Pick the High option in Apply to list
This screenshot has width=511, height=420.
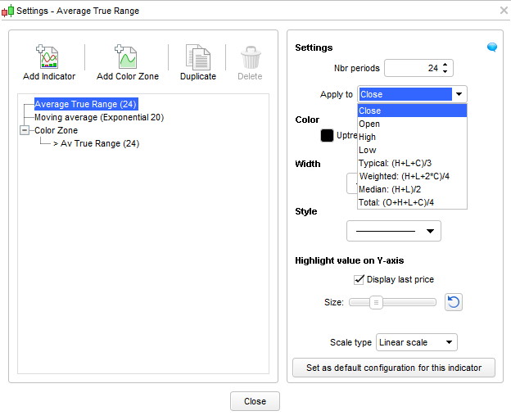coord(368,137)
